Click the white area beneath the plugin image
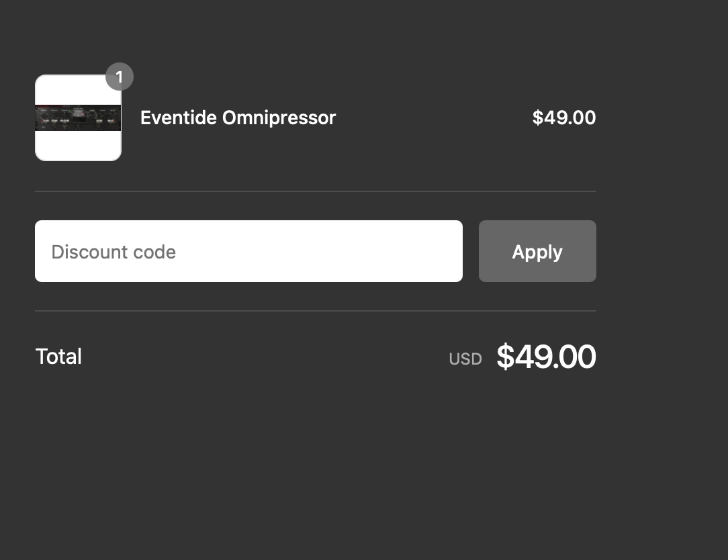Image resolution: width=728 pixels, height=560 pixels. [x=78, y=145]
